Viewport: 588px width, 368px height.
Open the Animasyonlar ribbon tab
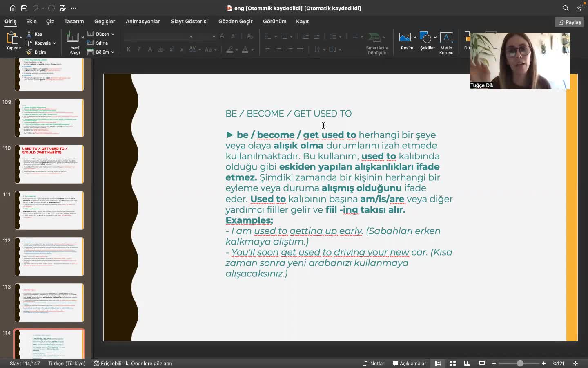[x=143, y=21]
